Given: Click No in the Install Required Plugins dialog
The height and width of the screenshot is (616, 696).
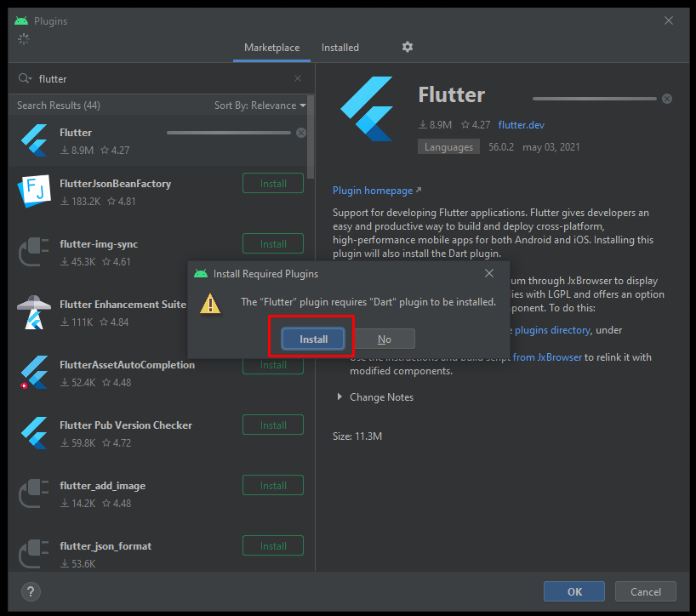Looking at the screenshot, I should click(x=385, y=339).
